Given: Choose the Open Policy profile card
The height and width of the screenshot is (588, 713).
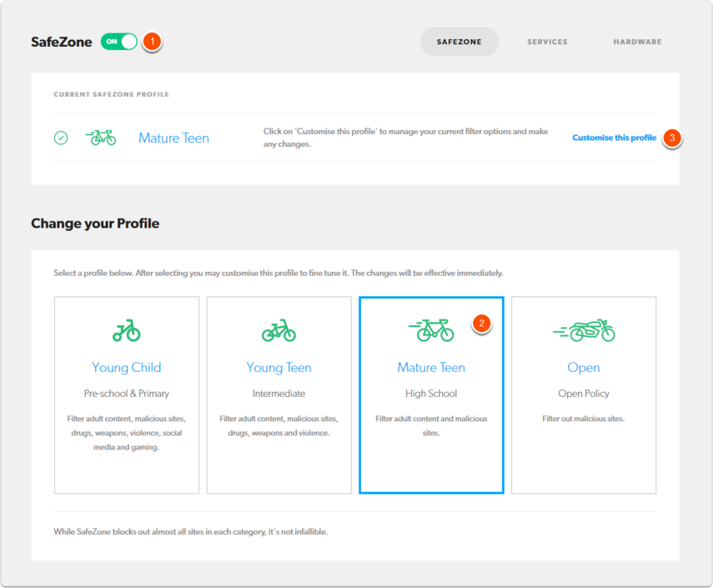Looking at the screenshot, I should 583,394.
